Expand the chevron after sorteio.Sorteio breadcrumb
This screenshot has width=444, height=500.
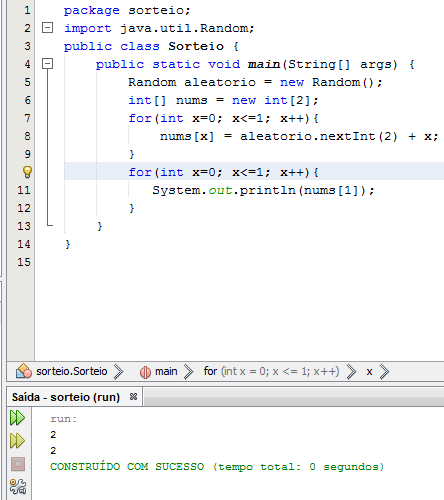point(118,372)
